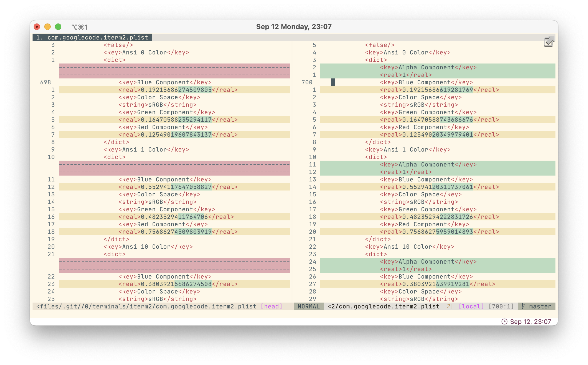Click the clock icon in status bar
588x365 pixels.
[504, 322]
